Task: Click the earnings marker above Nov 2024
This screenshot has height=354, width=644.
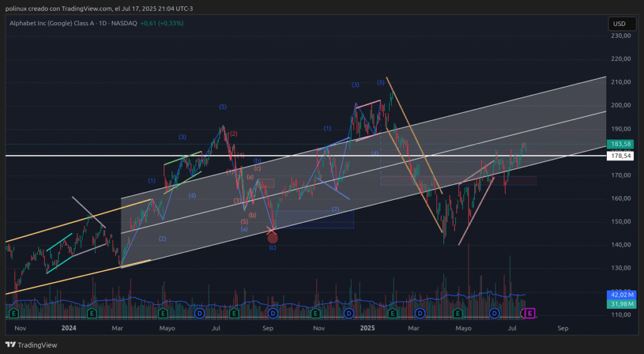Action: (316, 313)
